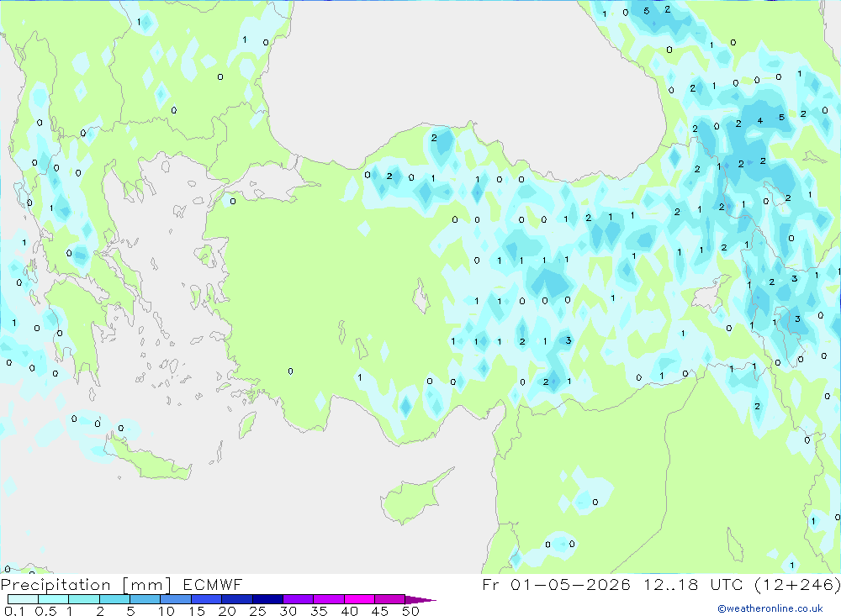Click the '10' legend scale label
This screenshot has width=841, height=616.
click(167, 611)
